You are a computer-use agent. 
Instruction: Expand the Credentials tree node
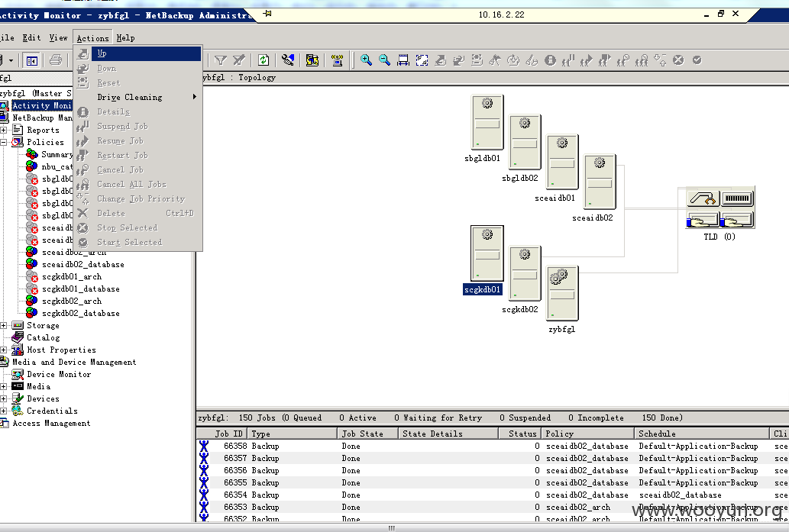coord(4,411)
